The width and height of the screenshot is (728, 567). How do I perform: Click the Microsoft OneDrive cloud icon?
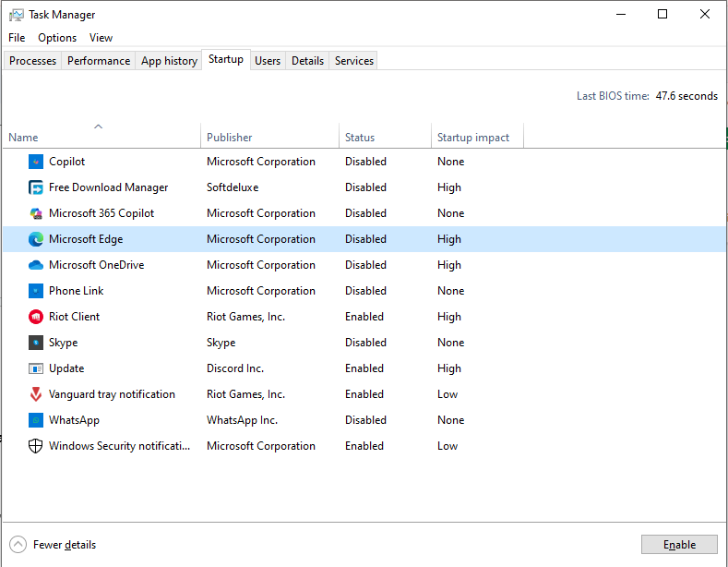tap(36, 265)
